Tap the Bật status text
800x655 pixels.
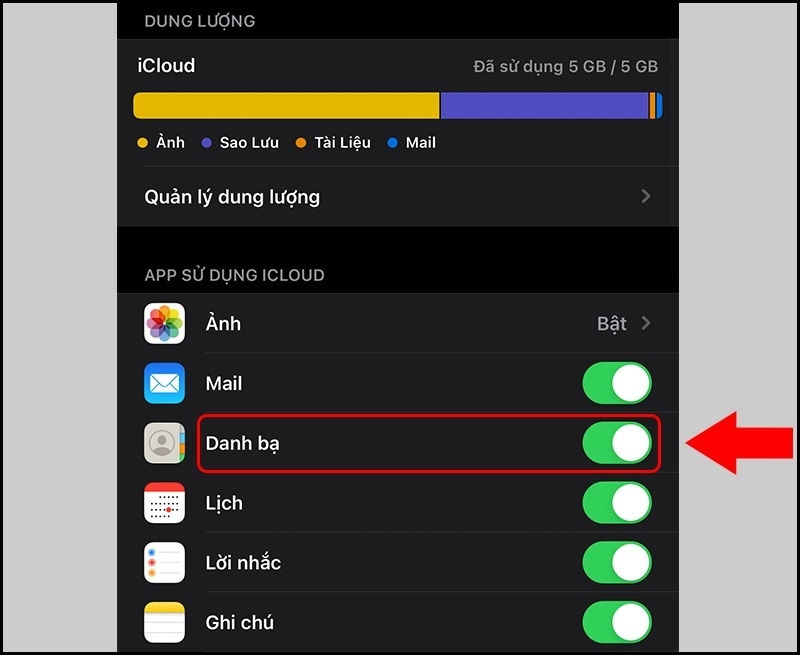pos(612,323)
